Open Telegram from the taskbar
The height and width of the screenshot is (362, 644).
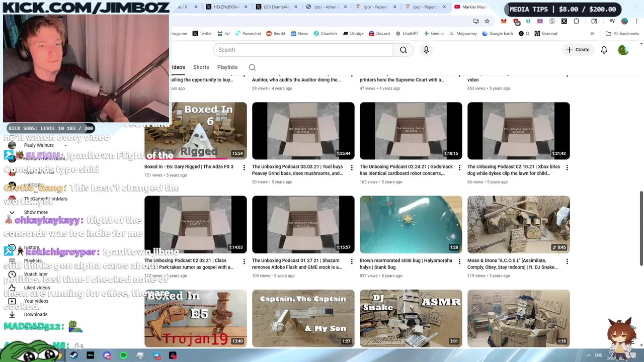[x=156, y=355]
